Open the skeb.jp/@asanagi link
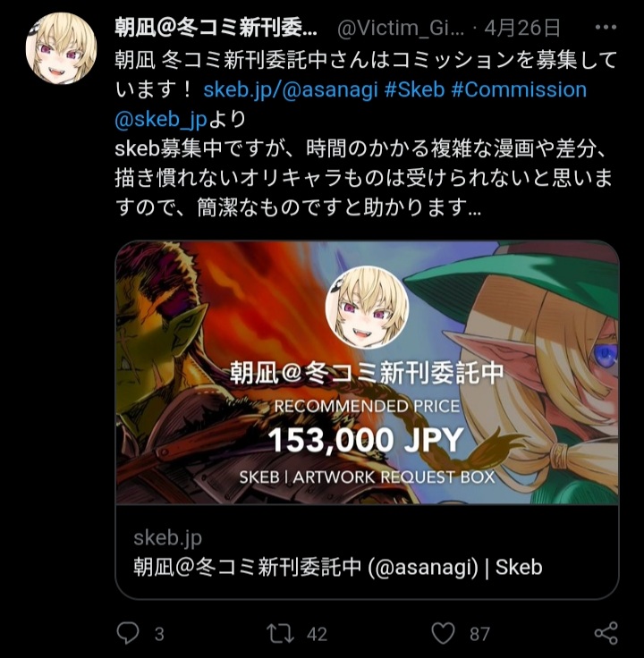The width and height of the screenshot is (644, 658). coord(291,89)
